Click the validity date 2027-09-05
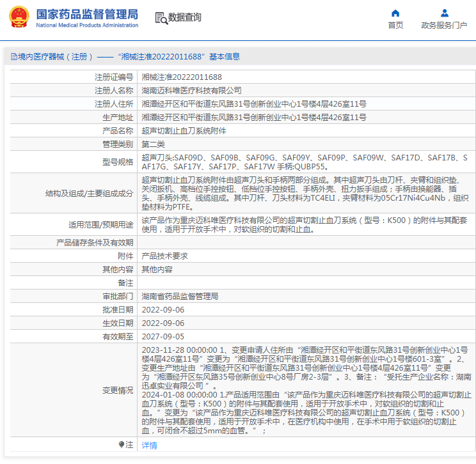The width and height of the screenshot is (476, 464). [x=163, y=336]
